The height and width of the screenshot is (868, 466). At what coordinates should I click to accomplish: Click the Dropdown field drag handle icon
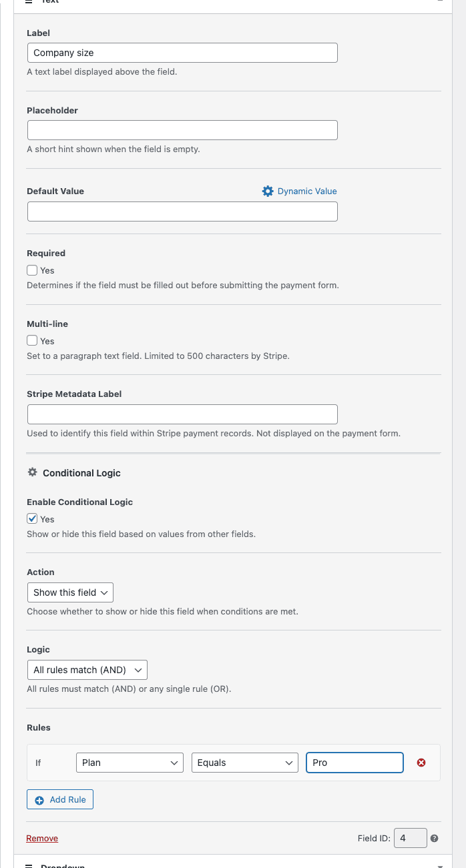[x=29, y=865]
